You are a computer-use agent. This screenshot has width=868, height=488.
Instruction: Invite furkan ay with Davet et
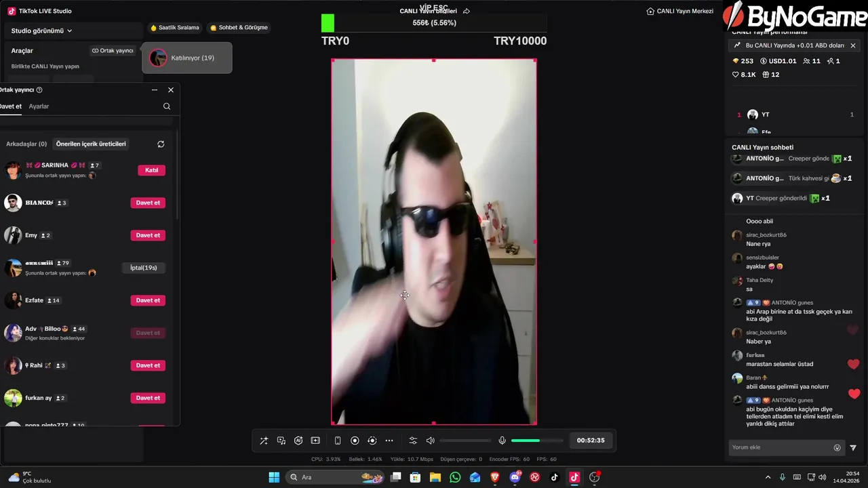(x=148, y=398)
